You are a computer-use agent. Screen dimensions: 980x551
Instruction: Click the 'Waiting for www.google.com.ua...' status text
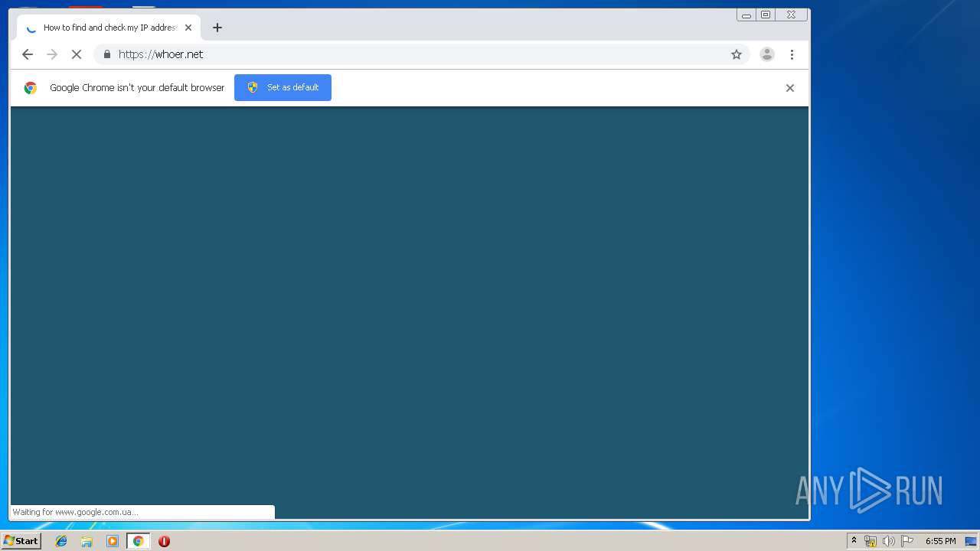pyautogui.click(x=75, y=512)
